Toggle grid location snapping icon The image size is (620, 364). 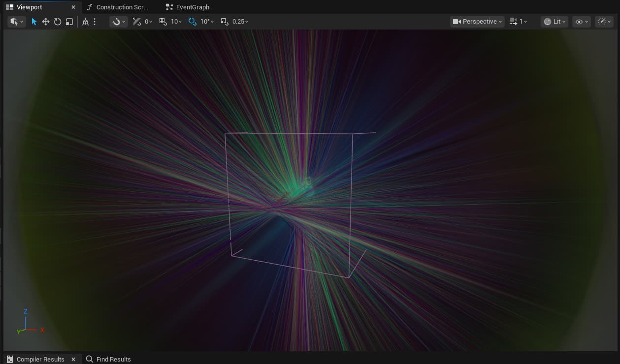pos(163,22)
